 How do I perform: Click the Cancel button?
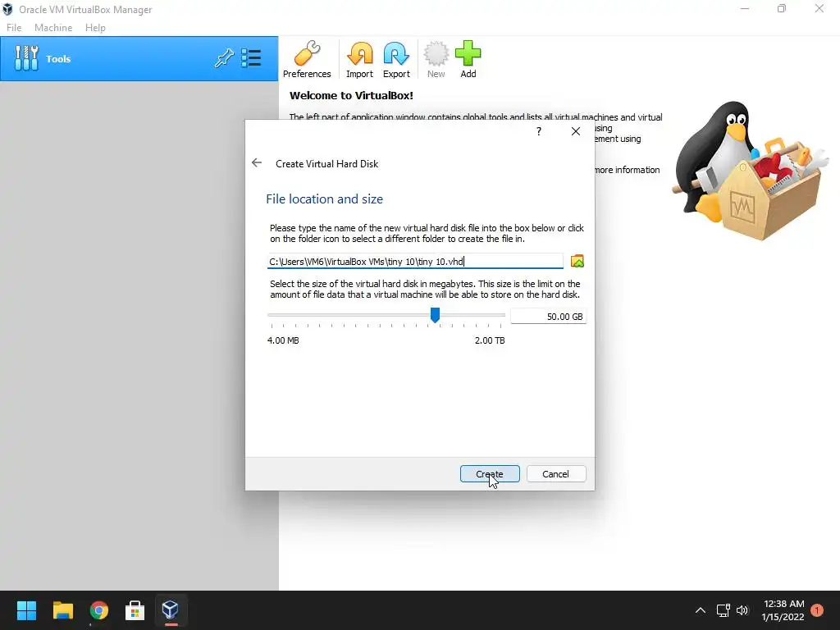(x=555, y=473)
